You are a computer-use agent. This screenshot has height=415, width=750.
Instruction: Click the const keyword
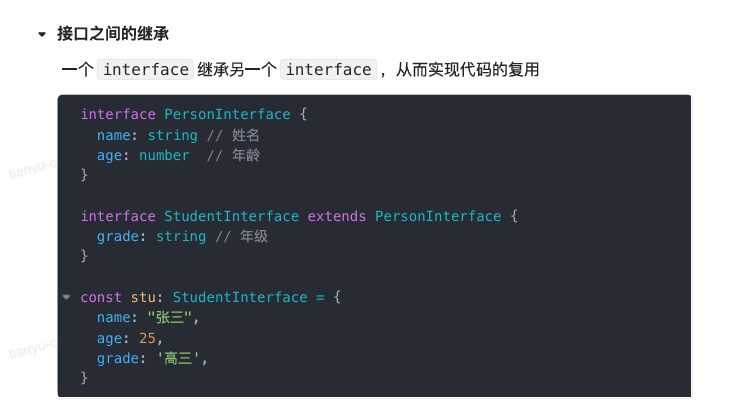101,297
